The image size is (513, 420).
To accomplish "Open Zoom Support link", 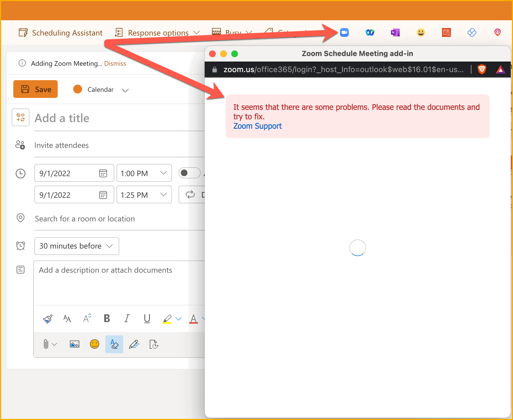I will pos(258,126).
